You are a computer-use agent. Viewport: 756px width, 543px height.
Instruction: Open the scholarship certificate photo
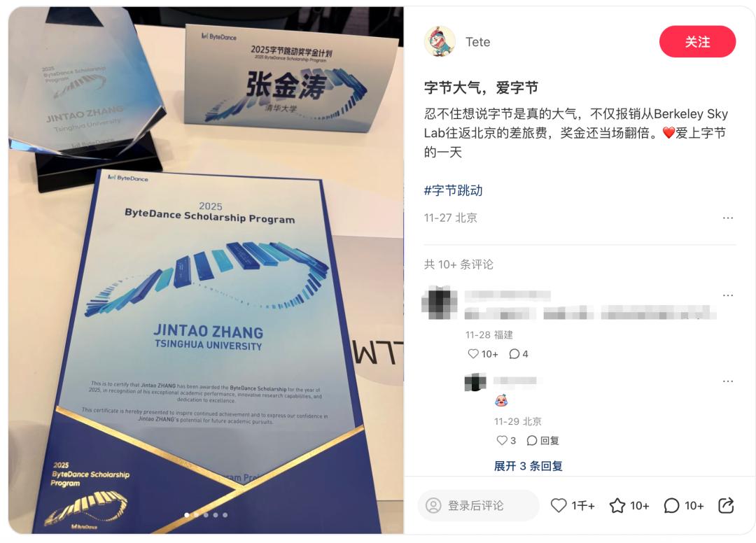pos(206,270)
